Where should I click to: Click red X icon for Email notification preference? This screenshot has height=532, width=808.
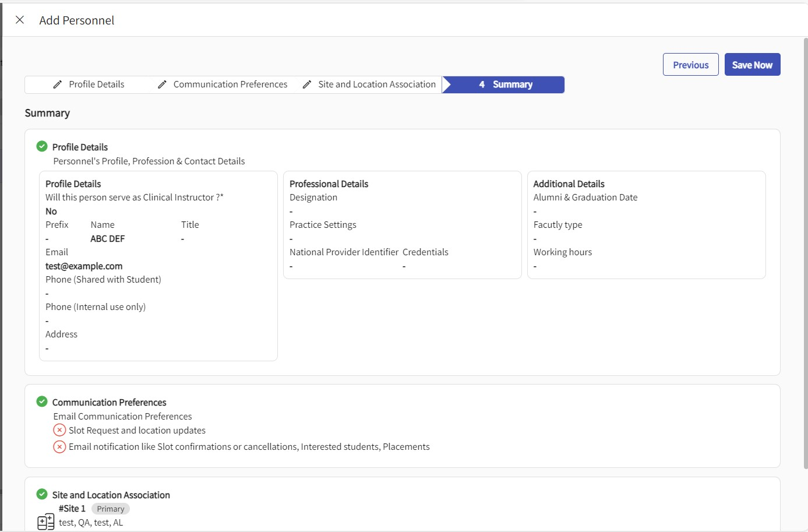click(x=59, y=447)
